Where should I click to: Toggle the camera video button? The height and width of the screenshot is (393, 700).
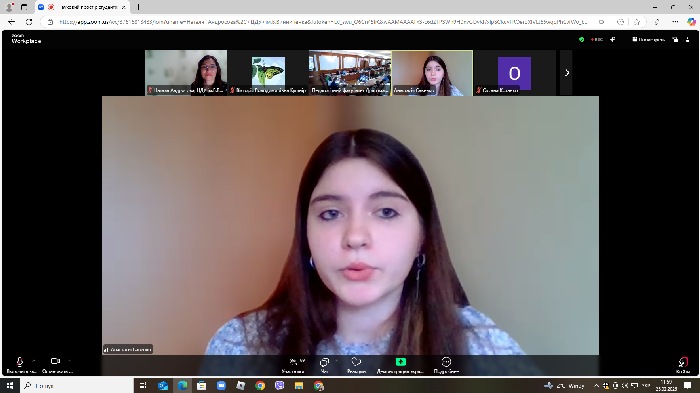55,361
